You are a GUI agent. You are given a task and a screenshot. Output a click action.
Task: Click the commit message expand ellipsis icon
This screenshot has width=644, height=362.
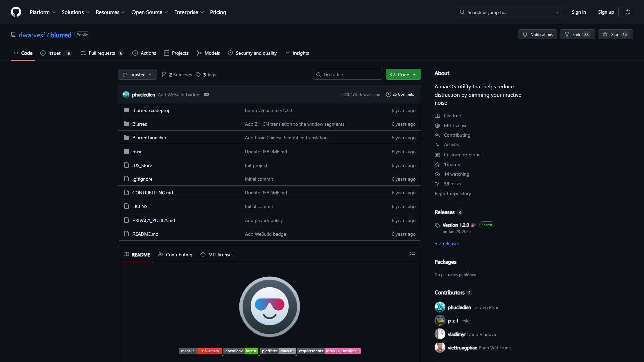(206, 94)
